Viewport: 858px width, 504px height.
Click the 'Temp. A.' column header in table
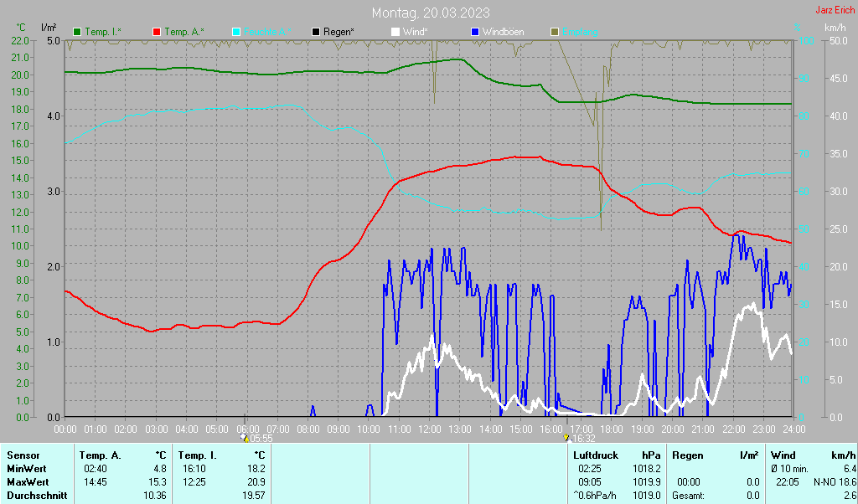(101, 455)
